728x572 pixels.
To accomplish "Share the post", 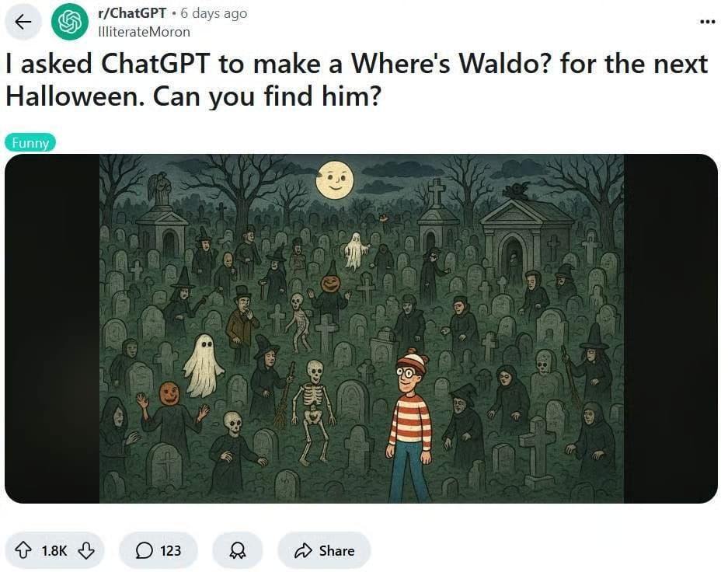I will click(324, 551).
